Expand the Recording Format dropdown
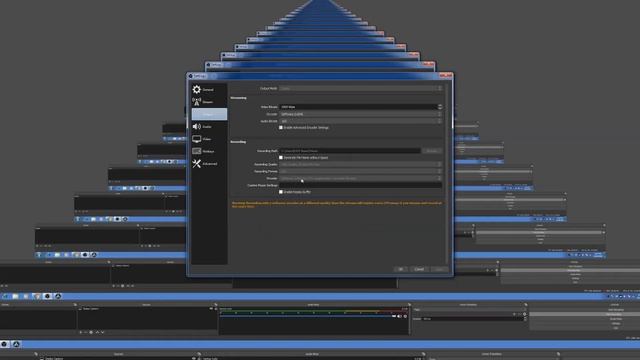Image resolution: width=640 pixels, height=360 pixels. [360, 171]
